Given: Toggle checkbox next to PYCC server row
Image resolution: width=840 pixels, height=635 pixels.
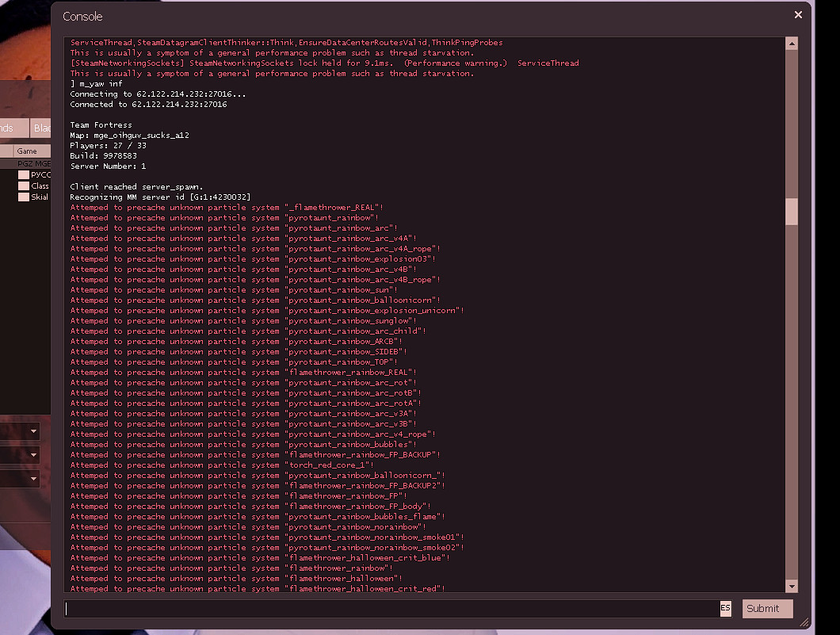Looking at the screenshot, I should point(24,174).
